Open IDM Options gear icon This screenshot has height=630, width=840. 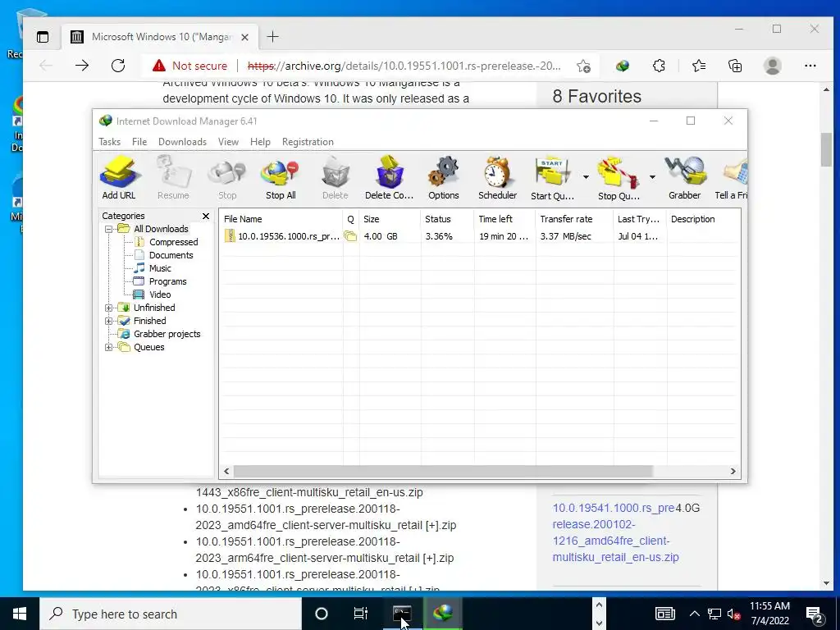pyautogui.click(x=444, y=178)
